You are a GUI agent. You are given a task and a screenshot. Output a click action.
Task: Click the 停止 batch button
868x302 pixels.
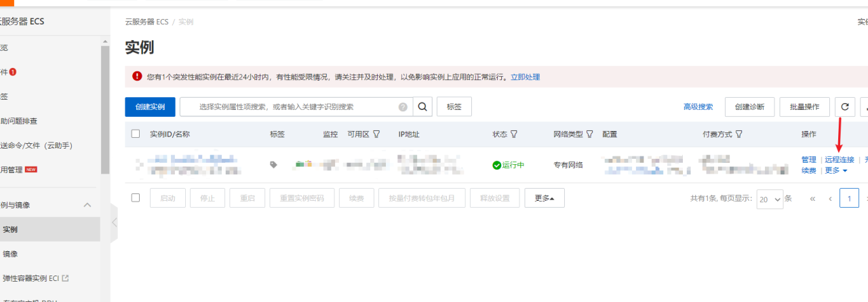[x=208, y=198]
